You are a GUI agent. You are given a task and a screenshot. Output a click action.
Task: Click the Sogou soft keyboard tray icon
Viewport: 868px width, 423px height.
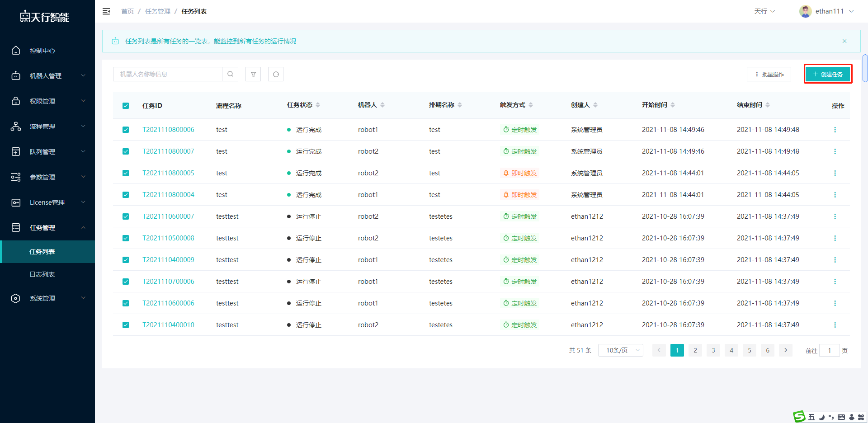coord(841,417)
